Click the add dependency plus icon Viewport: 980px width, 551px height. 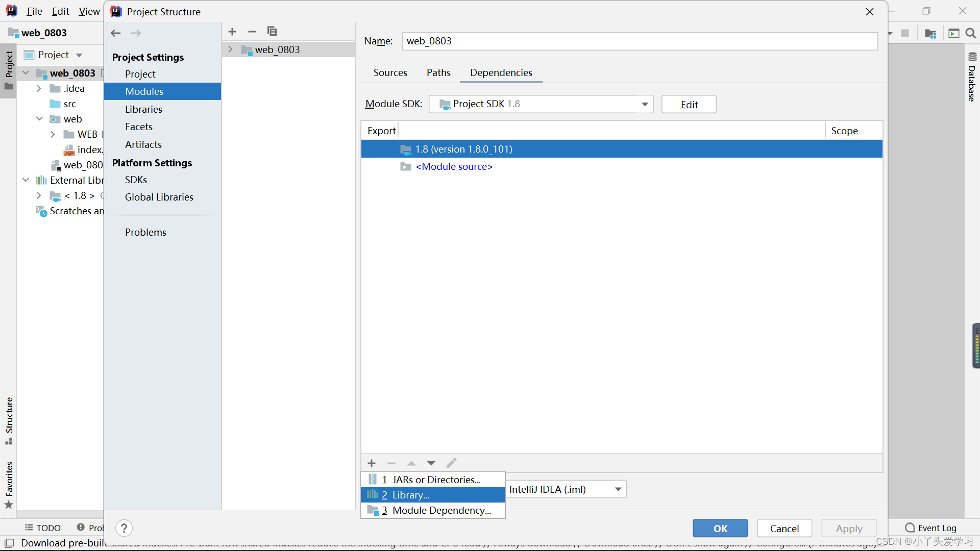click(x=372, y=463)
